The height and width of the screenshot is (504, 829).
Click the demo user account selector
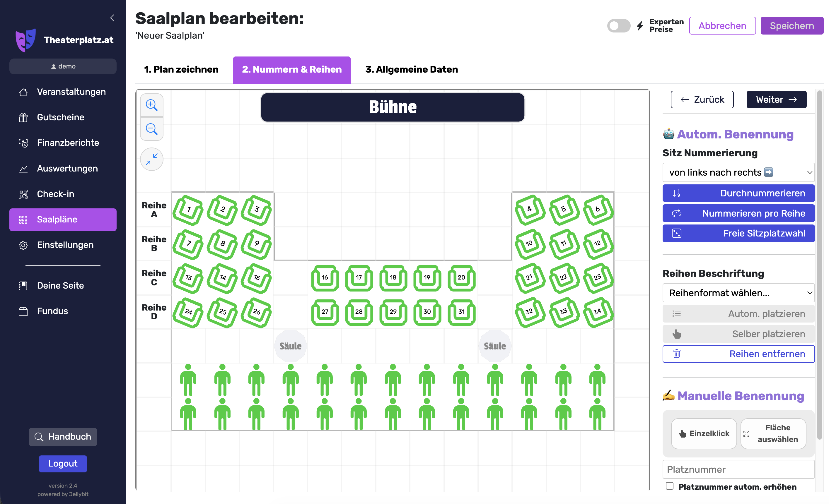(63, 66)
